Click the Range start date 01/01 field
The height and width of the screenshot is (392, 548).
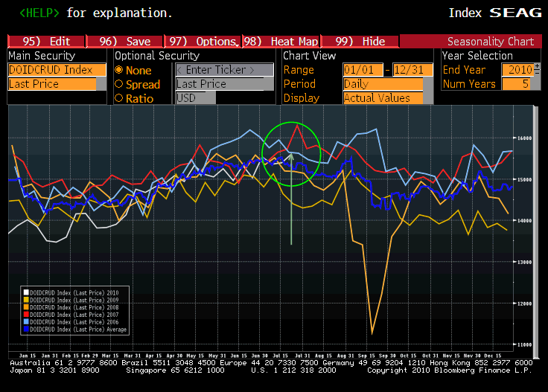(362, 70)
